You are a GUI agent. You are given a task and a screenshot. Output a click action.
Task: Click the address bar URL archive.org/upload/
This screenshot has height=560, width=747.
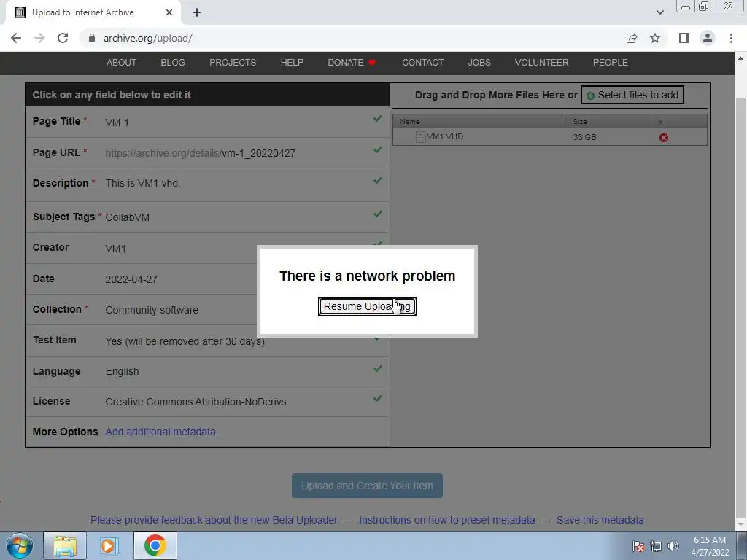[x=147, y=38]
